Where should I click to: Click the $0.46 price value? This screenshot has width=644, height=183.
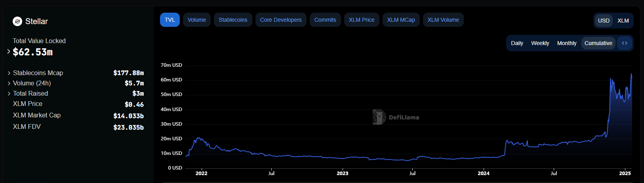coord(134,104)
